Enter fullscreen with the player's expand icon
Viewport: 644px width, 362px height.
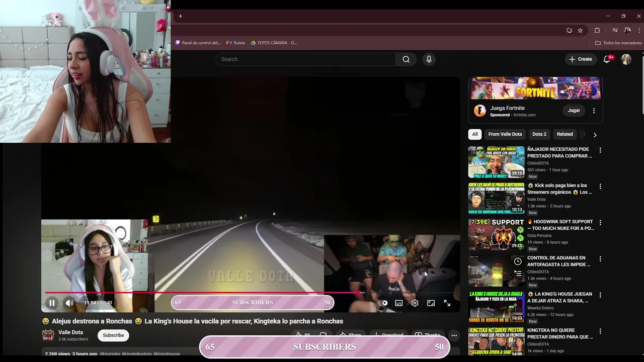coord(447,303)
